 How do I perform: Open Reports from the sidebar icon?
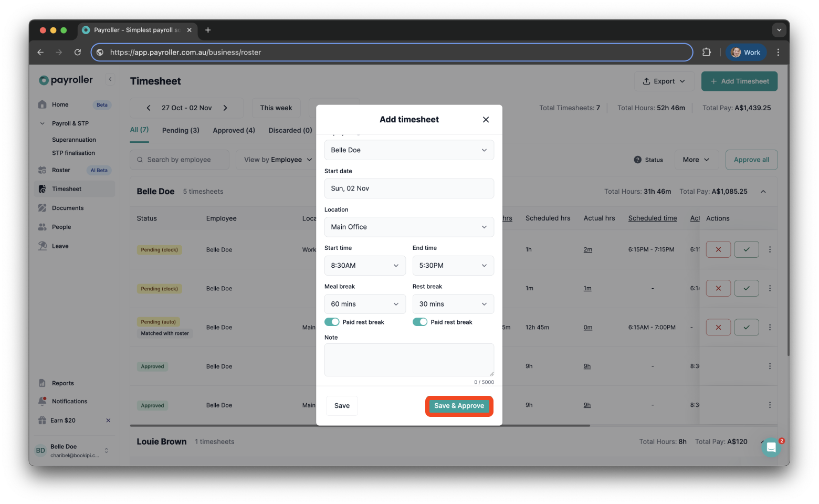coord(43,383)
